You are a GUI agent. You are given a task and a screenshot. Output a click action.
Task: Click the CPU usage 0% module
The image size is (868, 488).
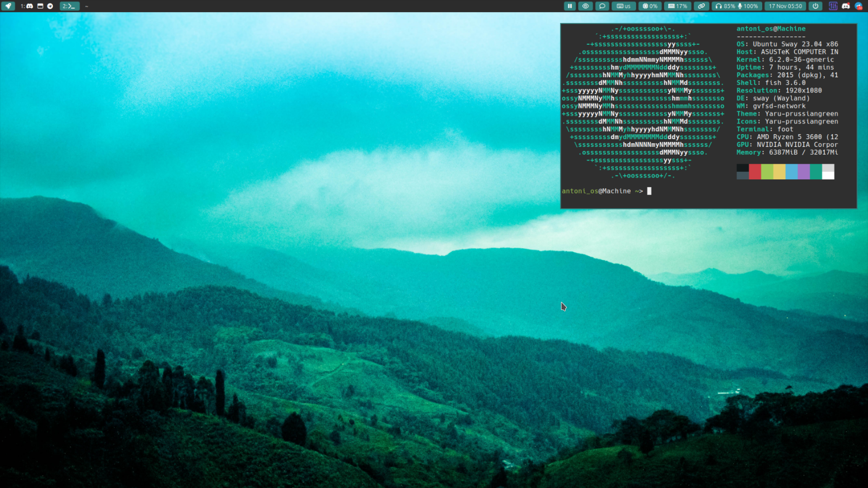[650, 6]
